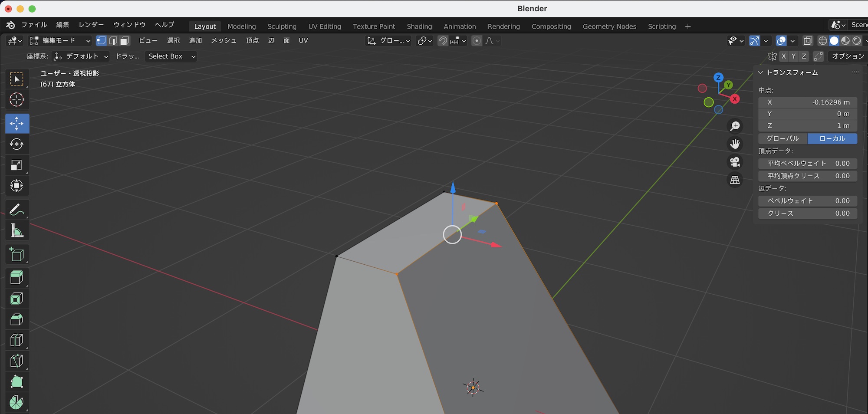Open the 編集モード mode dropdown

tap(60, 41)
